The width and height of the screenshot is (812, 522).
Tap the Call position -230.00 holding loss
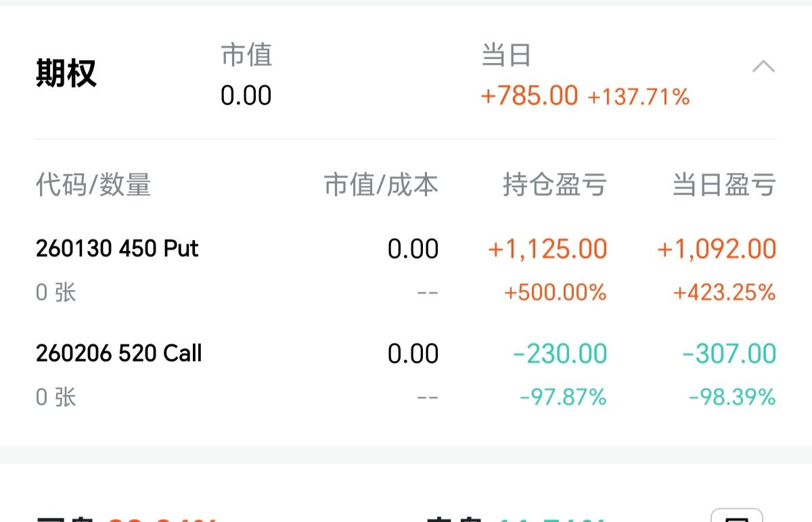(560, 354)
